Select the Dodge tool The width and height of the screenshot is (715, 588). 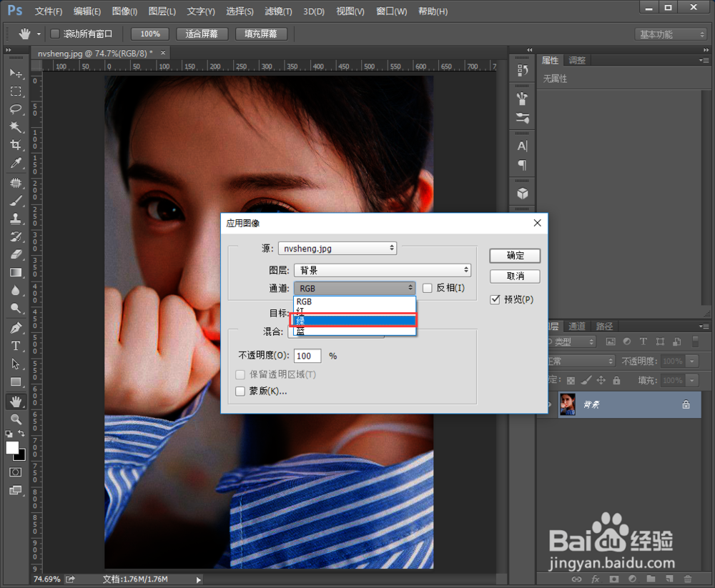pos(16,309)
